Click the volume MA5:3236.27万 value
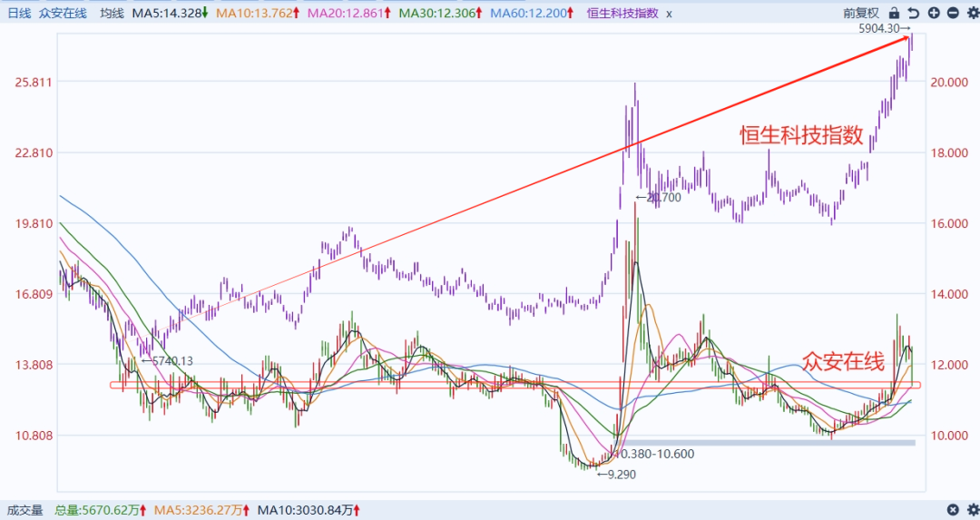 click(201, 510)
